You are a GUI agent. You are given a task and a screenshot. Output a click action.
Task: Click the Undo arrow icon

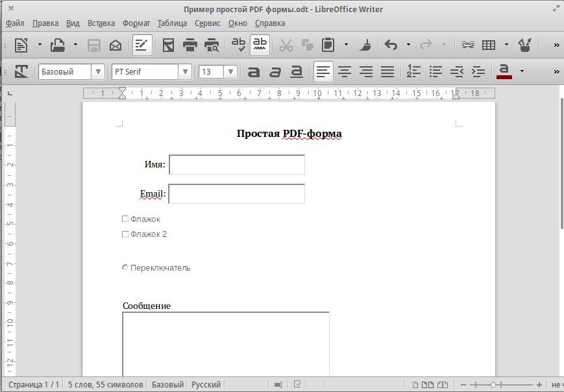click(x=390, y=45)
